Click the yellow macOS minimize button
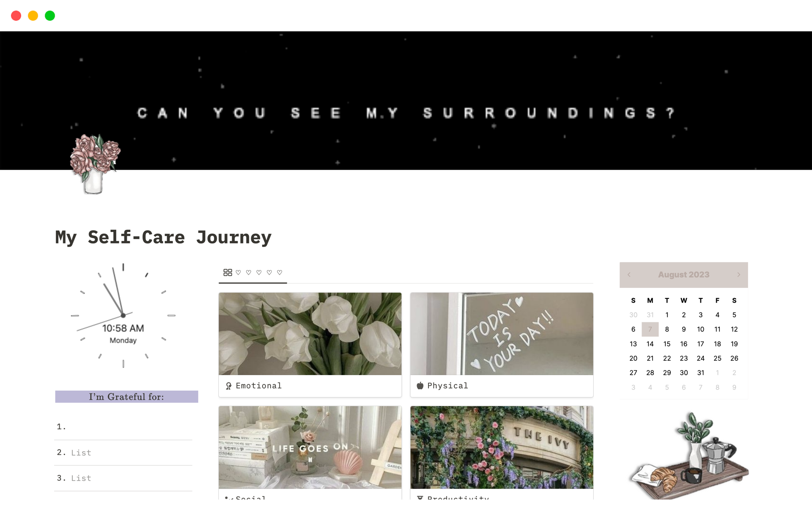 click(33, 16)
